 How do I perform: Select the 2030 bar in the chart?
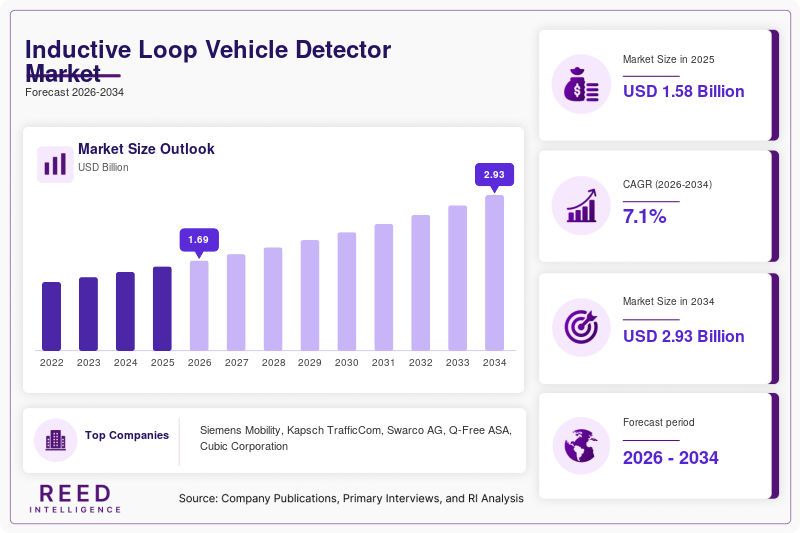pos(347,292)
